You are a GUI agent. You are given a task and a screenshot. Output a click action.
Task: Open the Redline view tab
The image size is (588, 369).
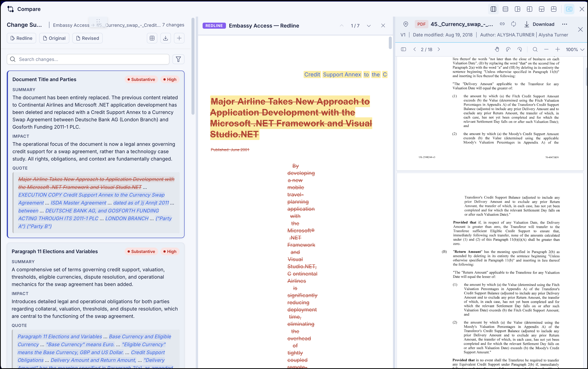click(21, 38)
